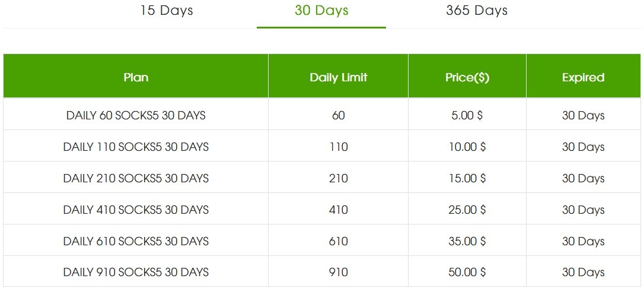Click the Plan column header

(x=136, y=77)
